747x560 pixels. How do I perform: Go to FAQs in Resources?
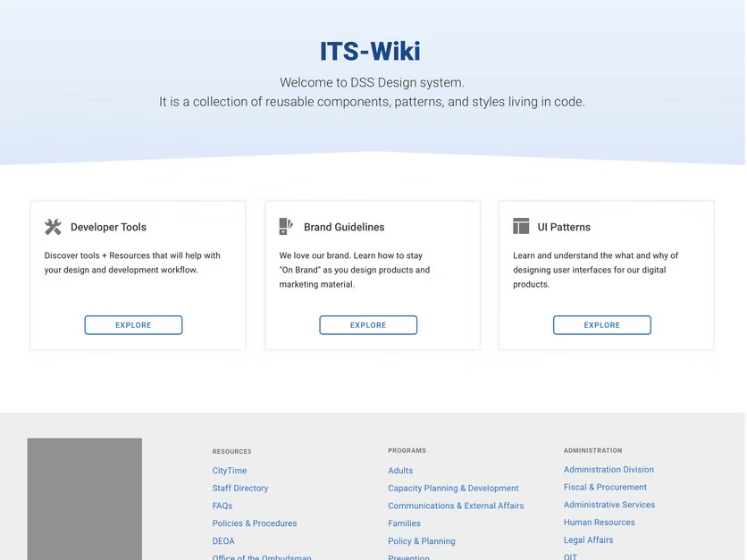pos(222,506)
